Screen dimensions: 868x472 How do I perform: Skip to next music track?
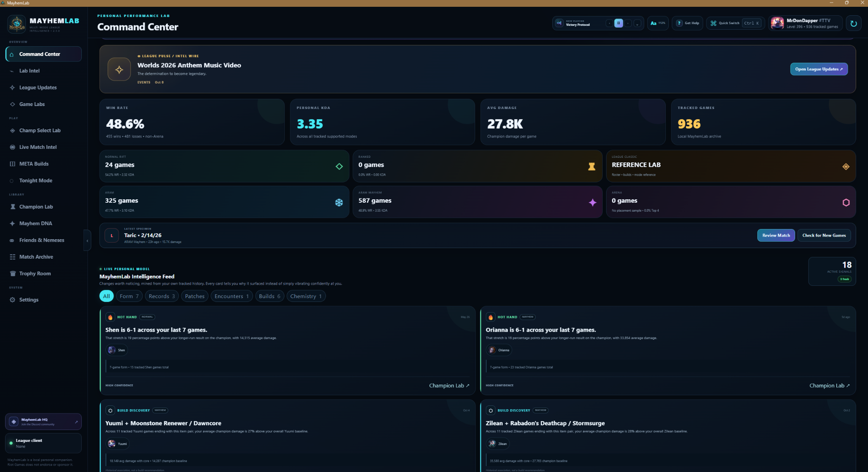[628, 23]
